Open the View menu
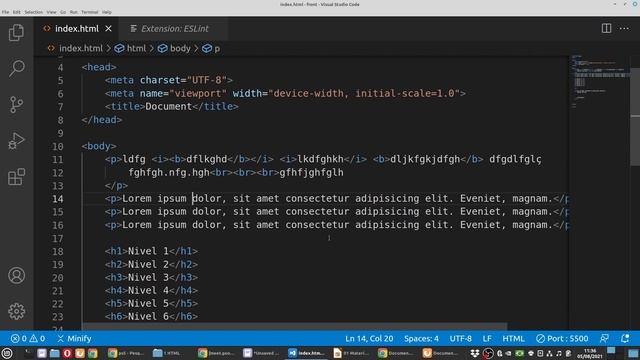Screen dimensions: 640x360 pos(51,12)
